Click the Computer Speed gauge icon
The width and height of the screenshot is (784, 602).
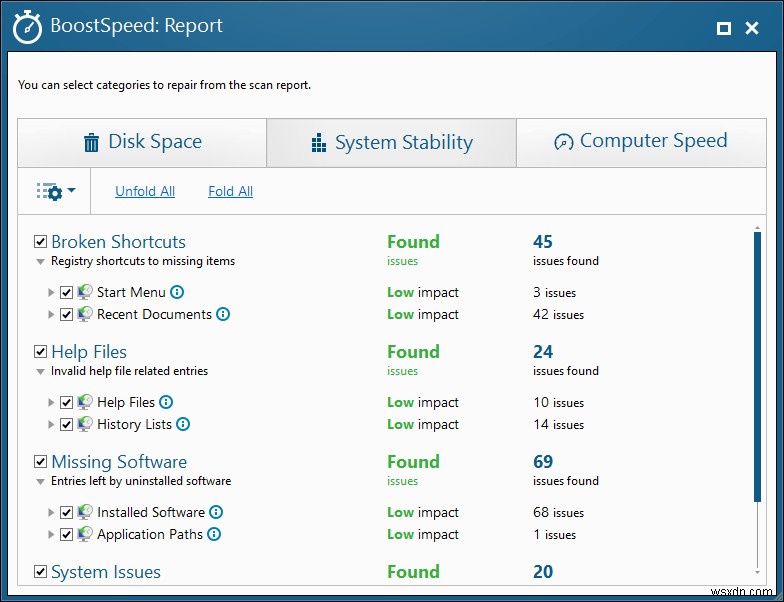tap(564, 142)
